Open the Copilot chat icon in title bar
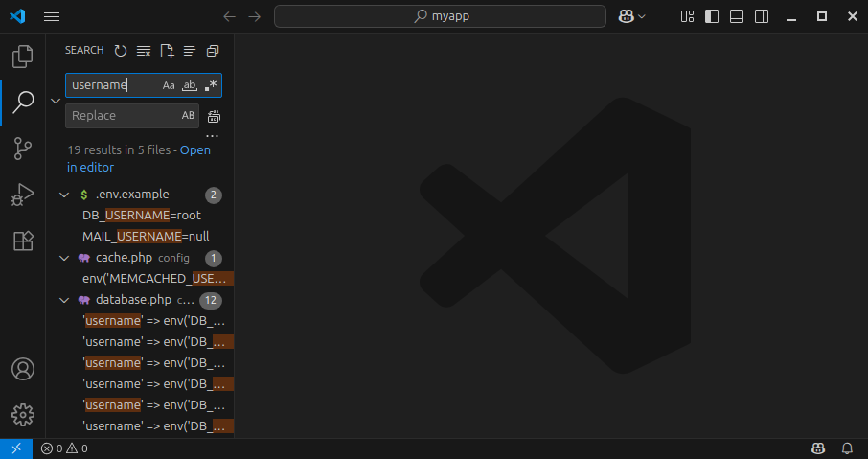 [626, 16]
